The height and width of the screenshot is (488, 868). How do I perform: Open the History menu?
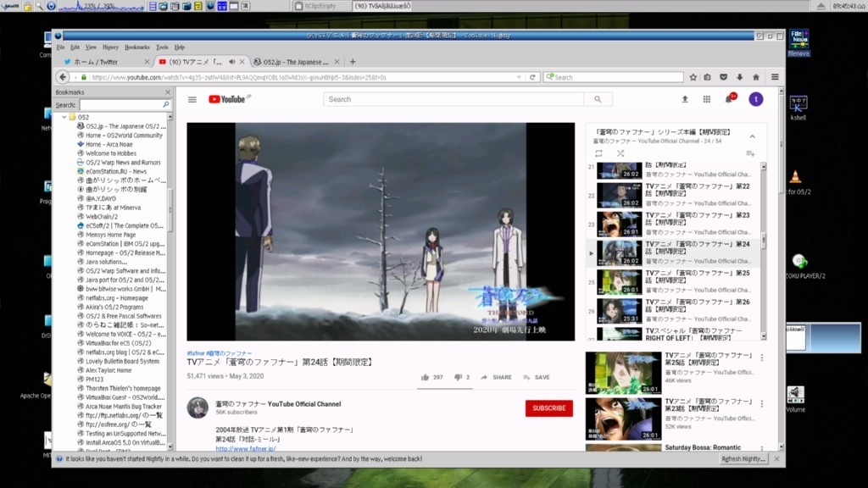coord(110,47)
